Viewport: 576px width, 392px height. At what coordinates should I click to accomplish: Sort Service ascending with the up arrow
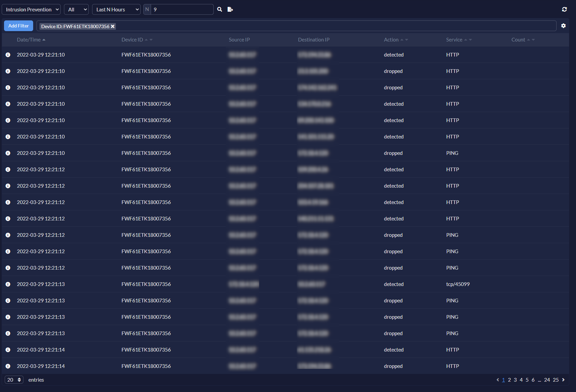tap(465, 40)
